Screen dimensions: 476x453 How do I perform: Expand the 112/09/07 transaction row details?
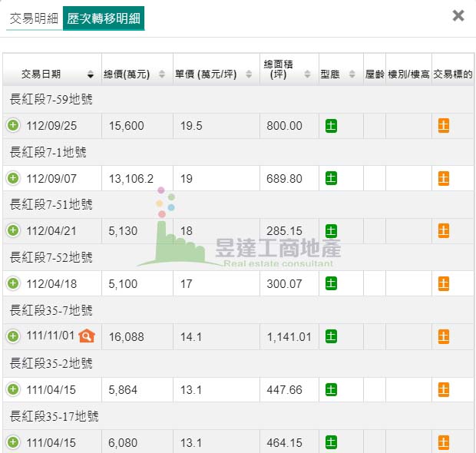(13, 178)
